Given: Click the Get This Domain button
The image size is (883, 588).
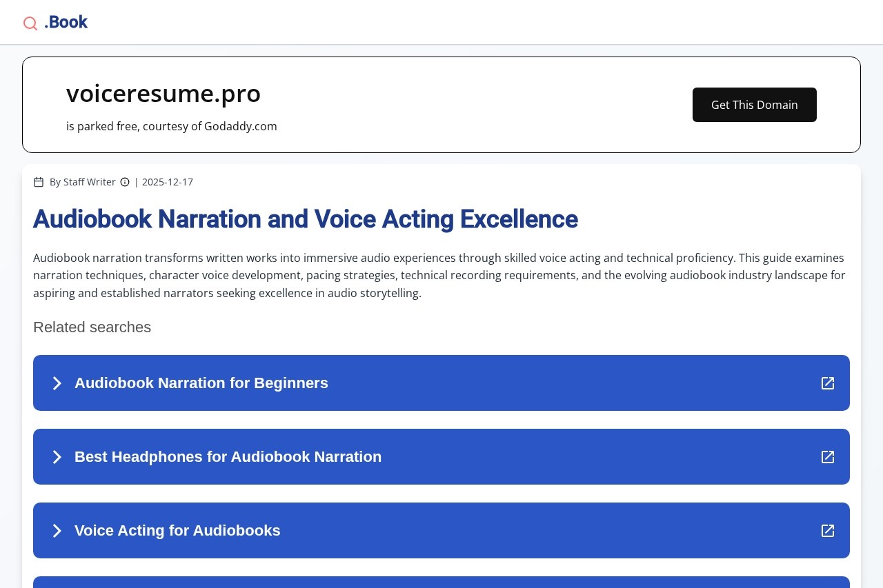Looking at the screenshot, I should [754, 105].
